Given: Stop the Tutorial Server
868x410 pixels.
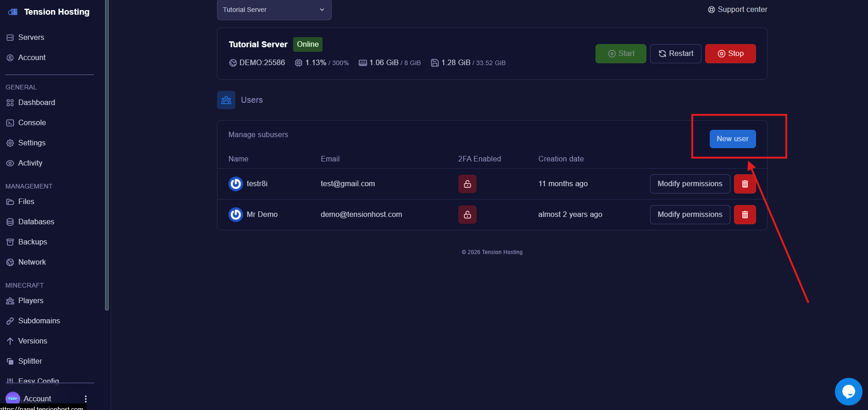Looking at the screenshot, I should click(x=730, y=54).
